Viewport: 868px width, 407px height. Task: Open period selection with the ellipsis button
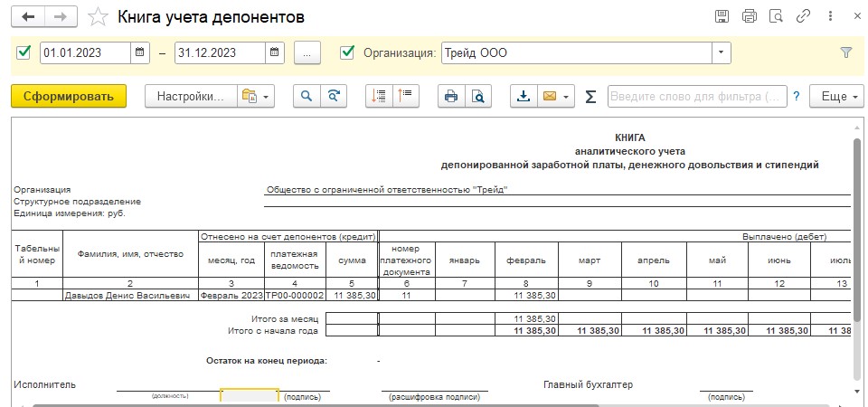click(x=307, y=52)
